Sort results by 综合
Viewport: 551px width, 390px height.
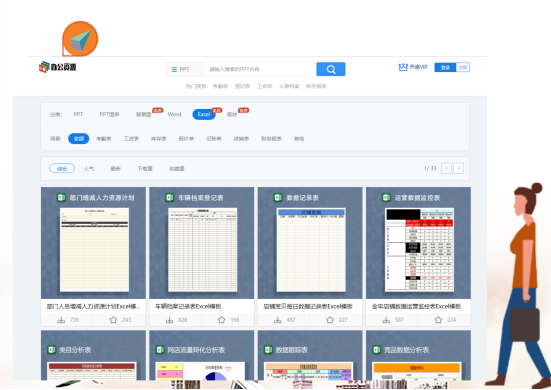[x=62, y=169]
